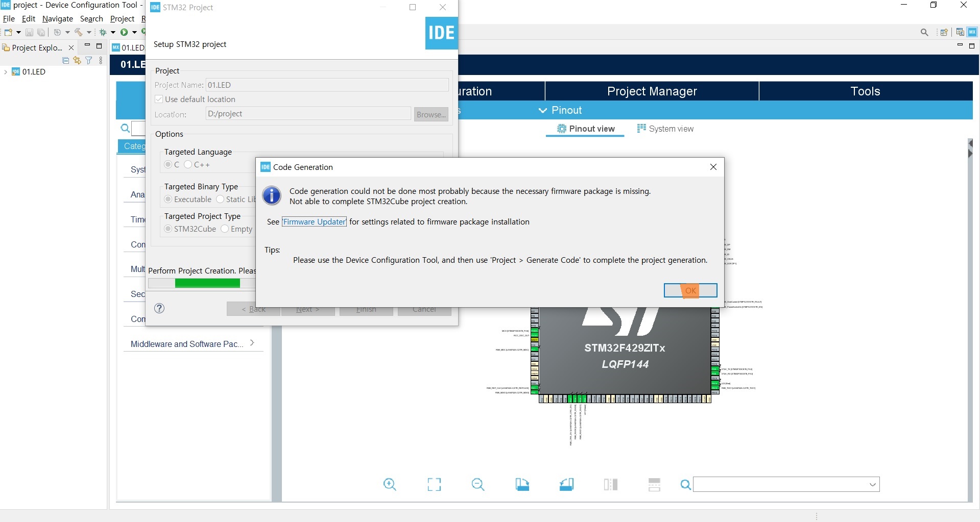Image resolution: width=980 pixels, height=522 pixels.
Task: Click the hammer Build icon
Action: point(79,32)
